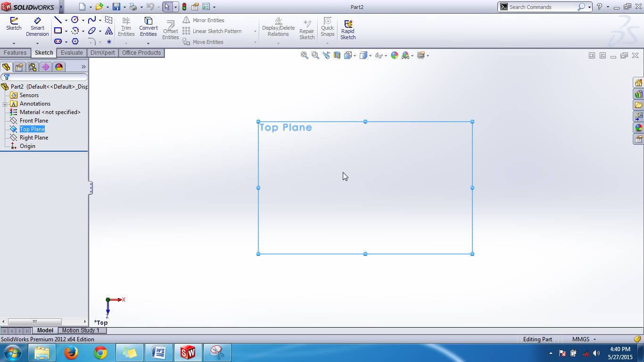Choose the Spline tool
Image resolution: width=644 pixels, height=362 pixels.
point(93,20)
